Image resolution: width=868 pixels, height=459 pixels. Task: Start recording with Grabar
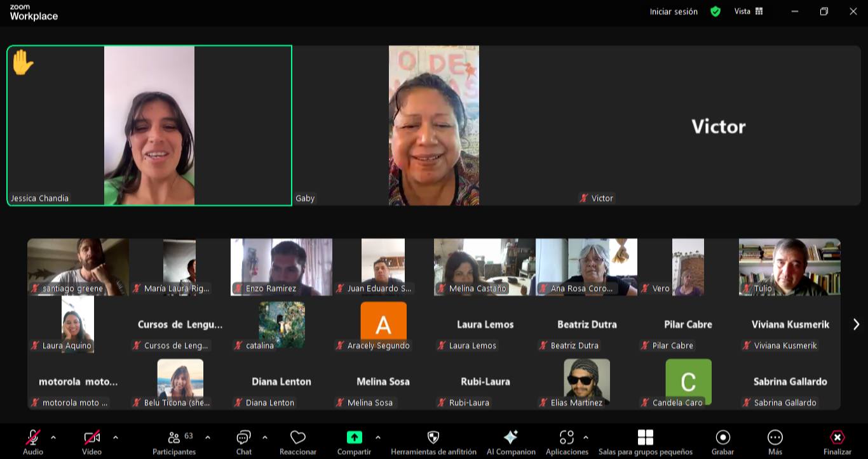(722, 437)
